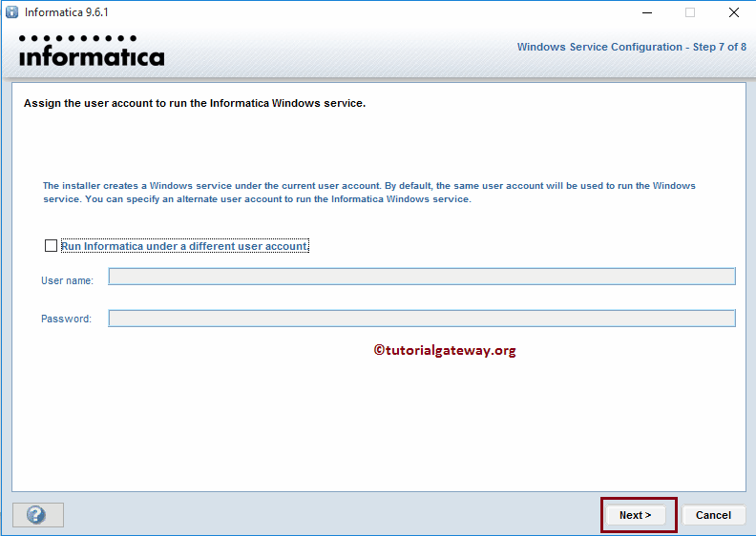The width and height of the screenshot is (756, 536).
Task: Cancel the installation
Action: pos(713,515)
